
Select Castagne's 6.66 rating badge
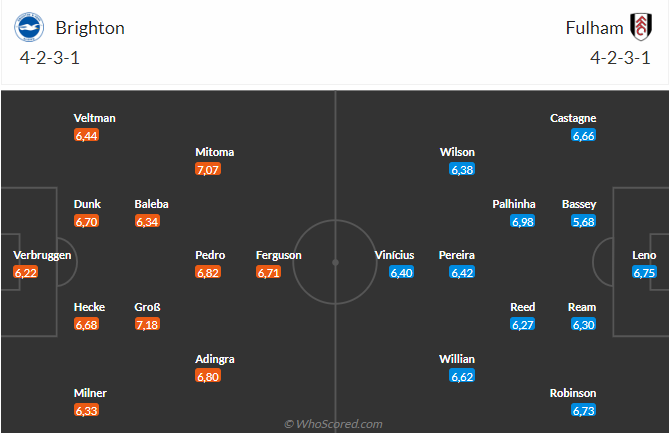[x=584, y=135]
